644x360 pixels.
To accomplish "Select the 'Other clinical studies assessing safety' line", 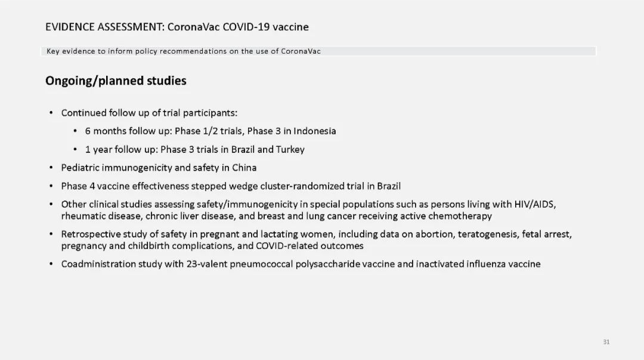I will [308, 204].
